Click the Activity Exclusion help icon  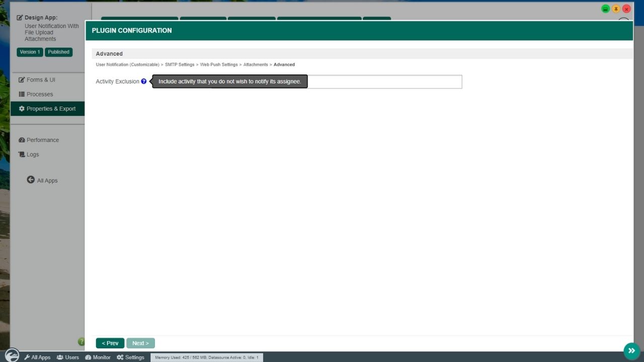pyautogui.click(x=143, y=81)
